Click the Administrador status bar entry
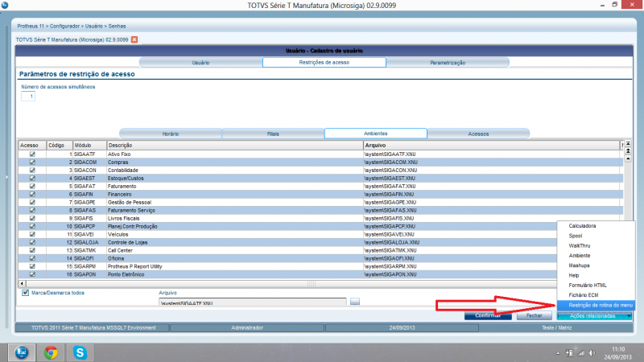The height and width of the screenshot is (362, 644). [247, 328]
